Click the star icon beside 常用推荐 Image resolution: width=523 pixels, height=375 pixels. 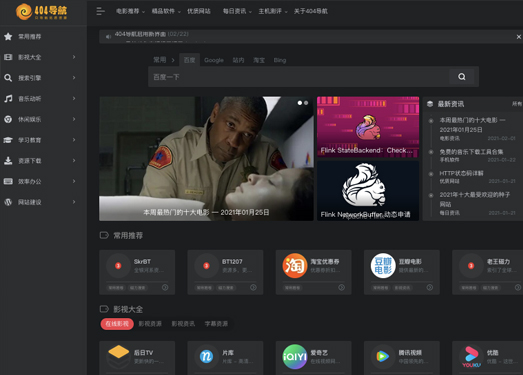pos(8,36)
